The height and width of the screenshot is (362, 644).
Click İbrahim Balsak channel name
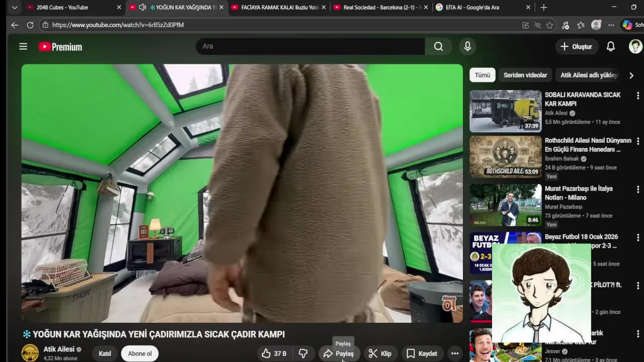pos(562,158)
